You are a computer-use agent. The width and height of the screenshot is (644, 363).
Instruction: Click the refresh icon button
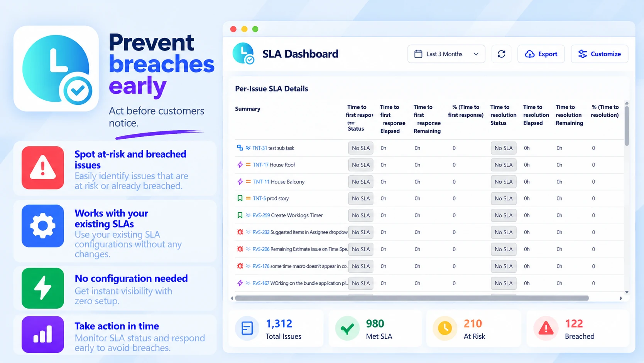[x=501, y=54]
